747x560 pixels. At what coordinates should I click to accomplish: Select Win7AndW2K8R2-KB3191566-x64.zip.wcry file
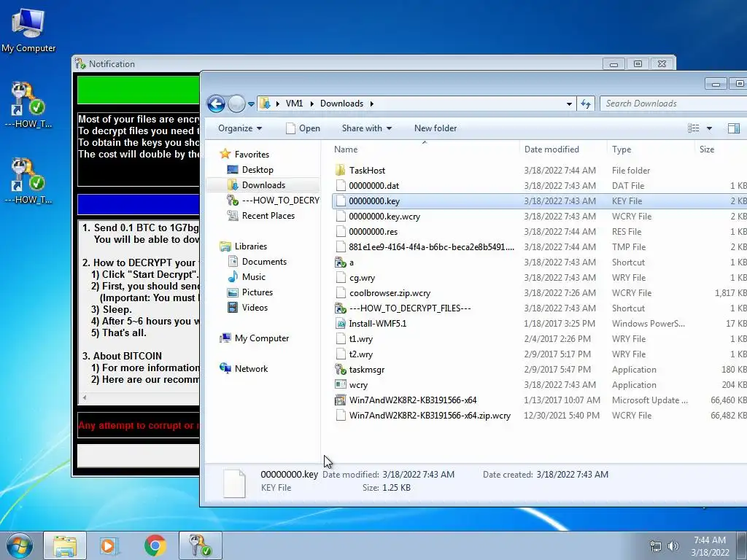tap(430, 415)
